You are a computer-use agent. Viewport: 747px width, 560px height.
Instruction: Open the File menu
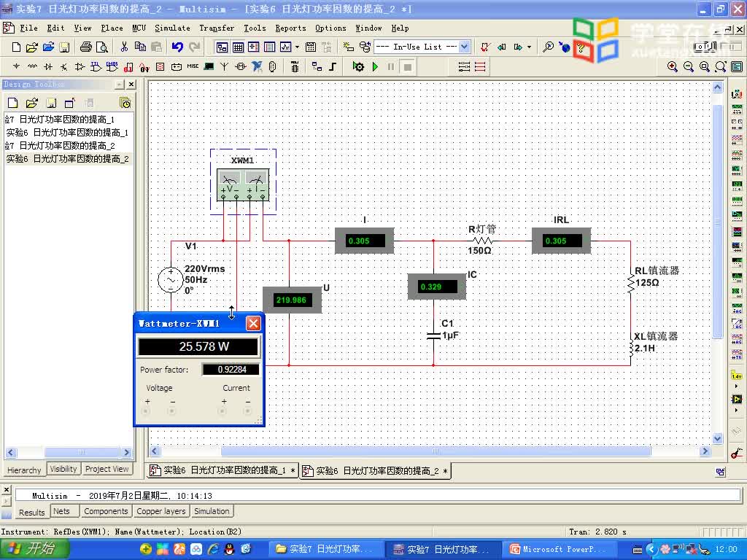(28, 28)
